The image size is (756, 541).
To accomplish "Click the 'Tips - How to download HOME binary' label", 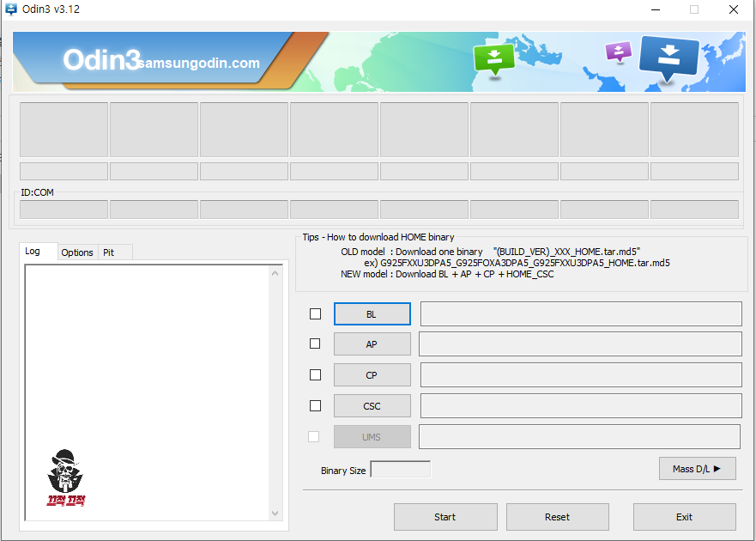I will click(378, 237).
